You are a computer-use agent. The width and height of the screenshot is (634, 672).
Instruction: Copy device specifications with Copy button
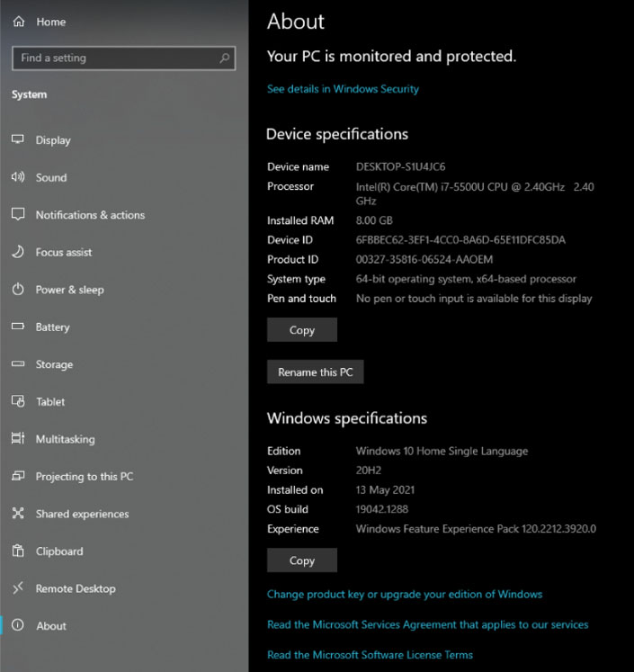[x=302, y=329]
